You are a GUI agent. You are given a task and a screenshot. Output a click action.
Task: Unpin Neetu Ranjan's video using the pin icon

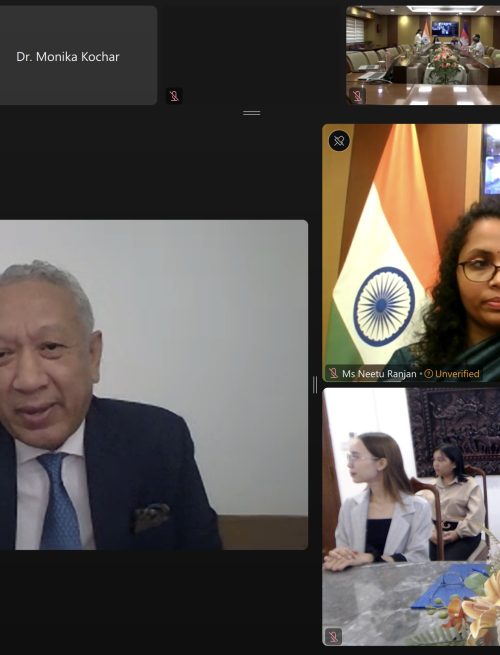[x=339, y=141]
